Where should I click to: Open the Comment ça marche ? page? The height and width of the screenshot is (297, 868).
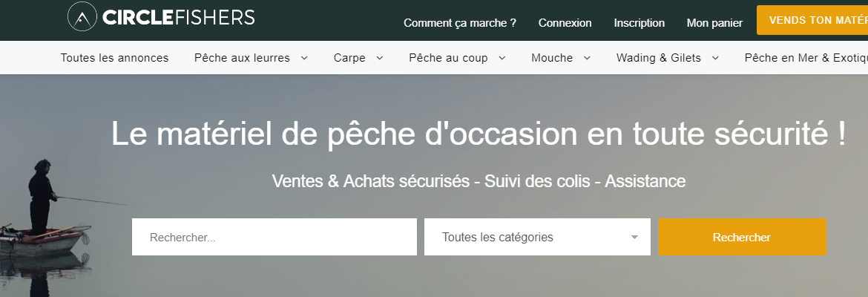pyautogui.click(x=460, y=23)
